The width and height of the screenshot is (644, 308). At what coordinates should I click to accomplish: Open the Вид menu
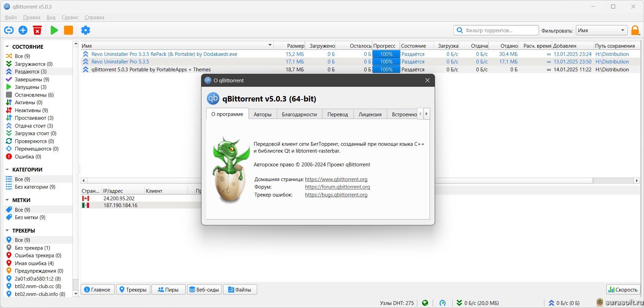click(51, 17)
